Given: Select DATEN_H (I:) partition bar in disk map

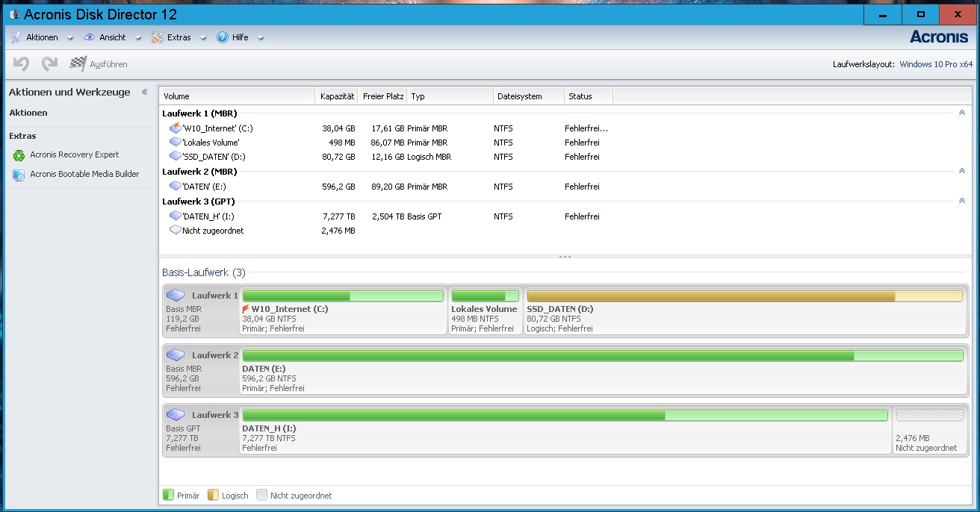Looking at the screenshot, I should (x=565, y=416).
